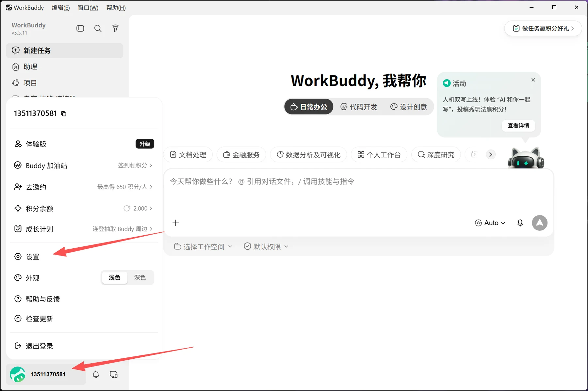Send the message with the arrow button
Screen dimensions: 588x391
(x=540, y=223)
